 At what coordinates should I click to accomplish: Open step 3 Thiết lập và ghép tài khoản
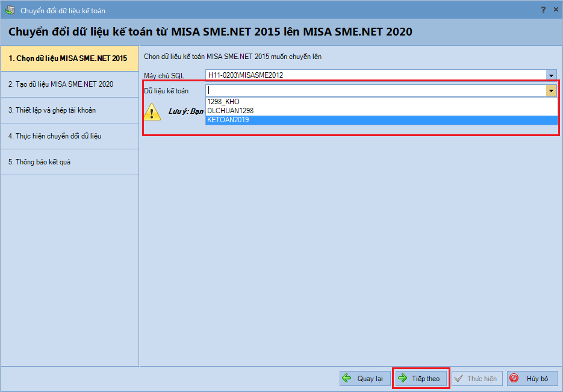(x=70, y=110)
